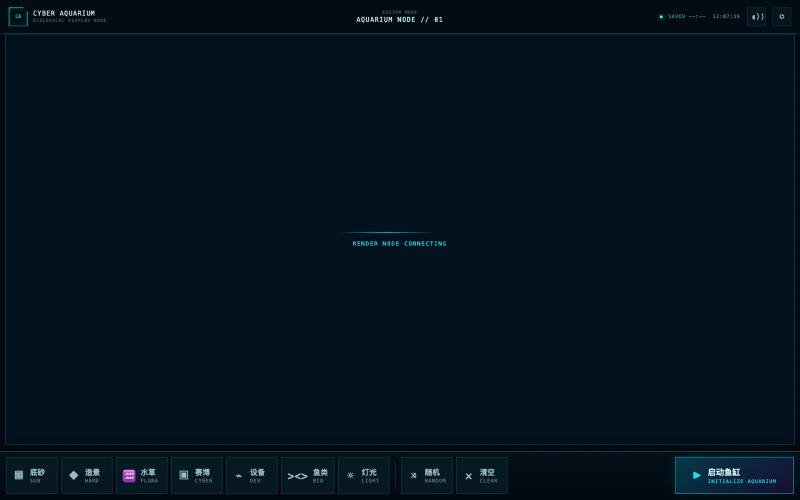Click the CYBER AQUARIUM title text
The height and width of the screenshot is (500, 800).
[64, 13]
